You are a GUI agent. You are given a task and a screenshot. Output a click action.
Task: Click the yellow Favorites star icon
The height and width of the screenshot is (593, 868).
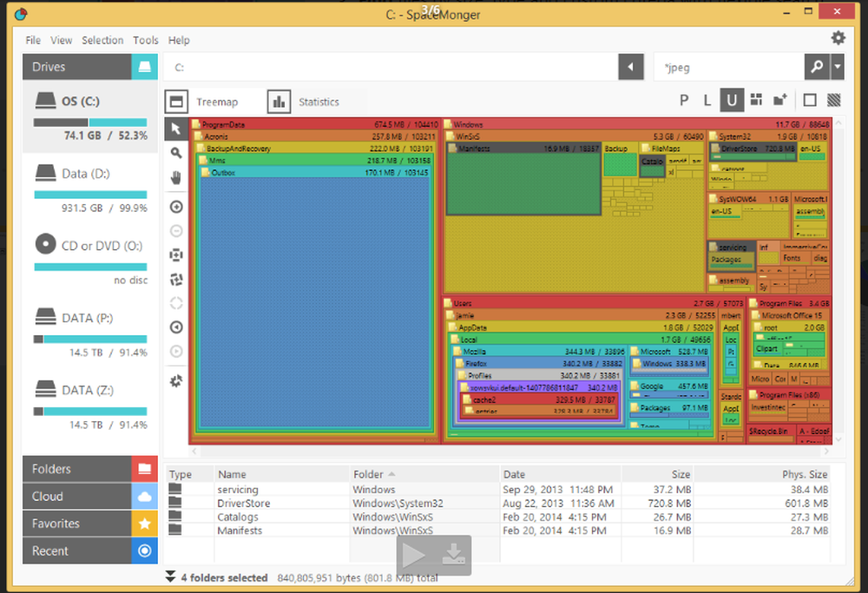144,524
